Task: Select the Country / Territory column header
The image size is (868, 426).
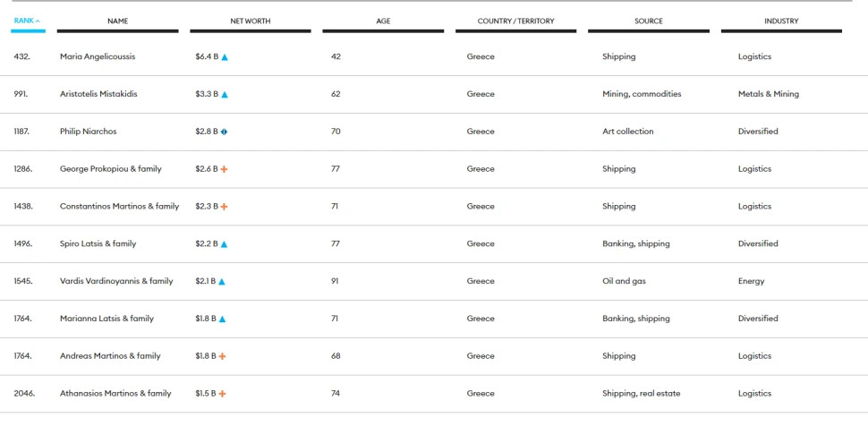Action: 516,21
